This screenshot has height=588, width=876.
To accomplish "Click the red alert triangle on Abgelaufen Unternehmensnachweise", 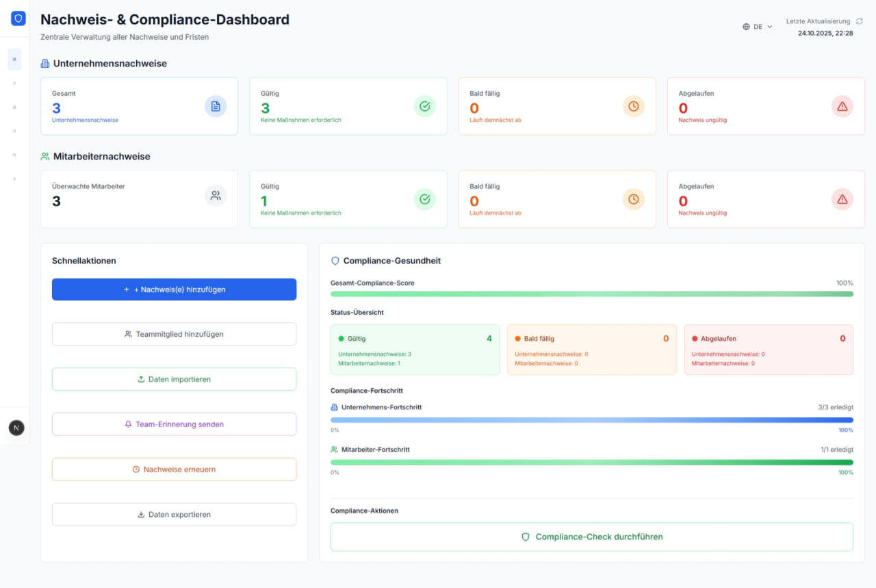I will [x=842, y=106].
